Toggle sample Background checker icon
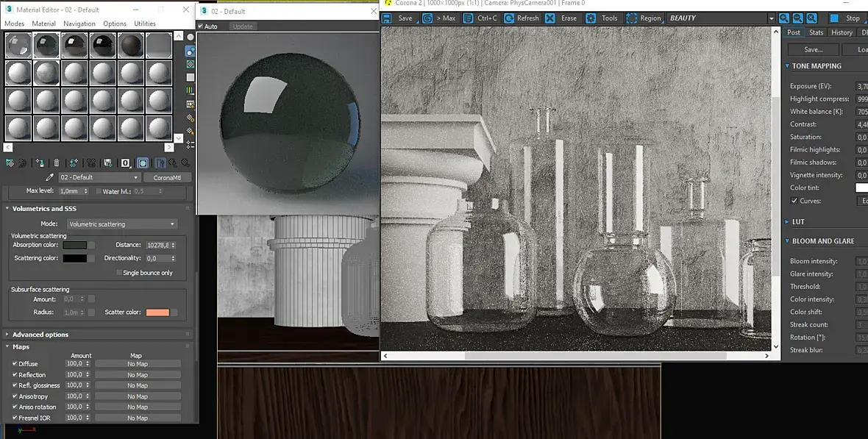868x439 pixels. pos(191,64)
